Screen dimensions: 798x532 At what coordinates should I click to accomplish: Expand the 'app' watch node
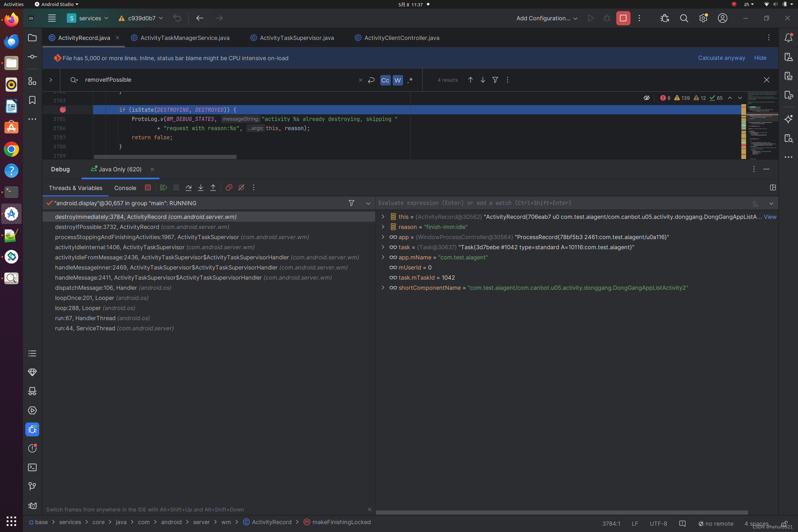pos(383,237)
